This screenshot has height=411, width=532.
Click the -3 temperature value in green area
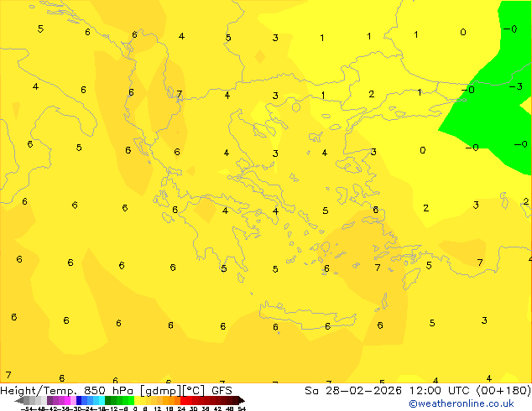click(x=518, y=86)
